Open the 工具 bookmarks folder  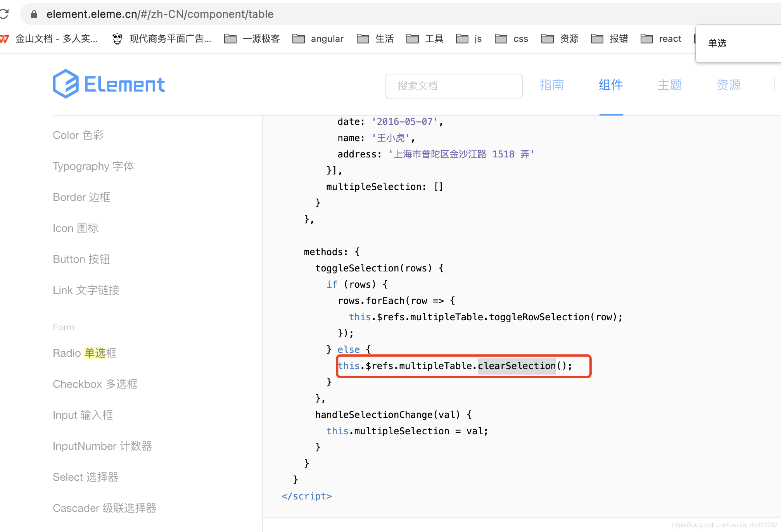425,38
